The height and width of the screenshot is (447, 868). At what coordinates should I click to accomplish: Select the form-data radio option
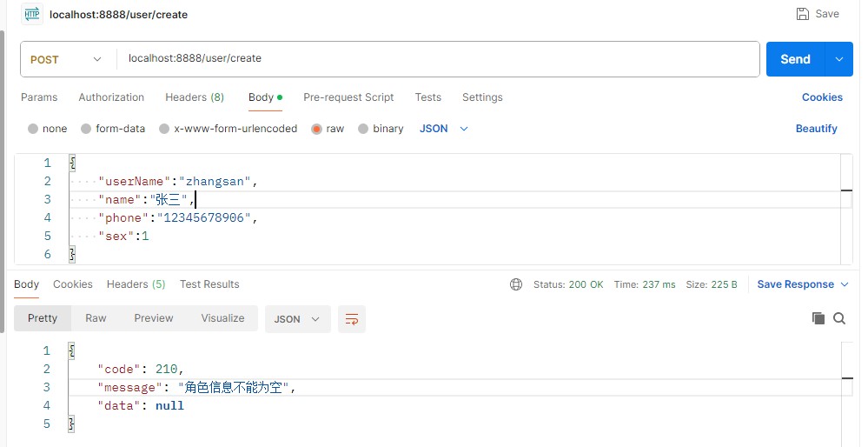pos(86,129)
